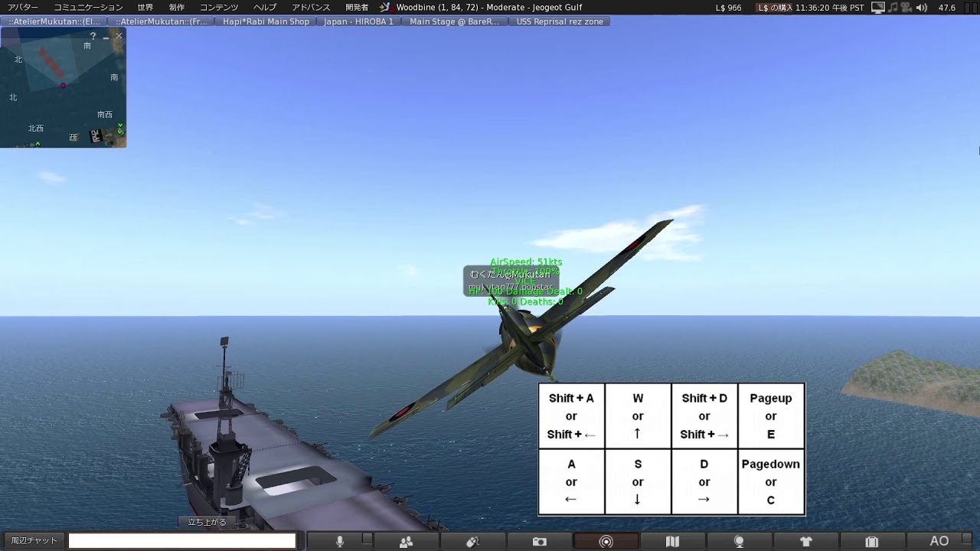
Task: Select the ::AtelierMukutan::(Fr... favorite landmark
Action: [x=162, y=21]
